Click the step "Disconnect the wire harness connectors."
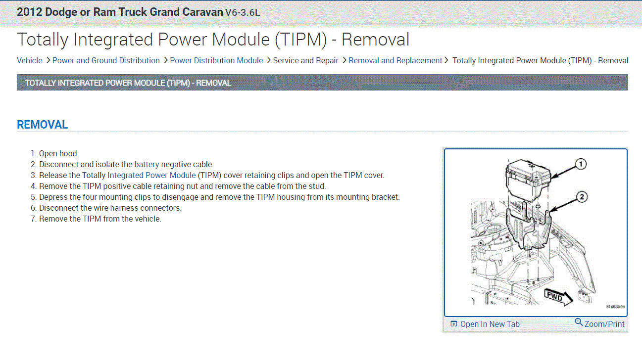Screen dimensions: 642x364 (x=110, y=208)
